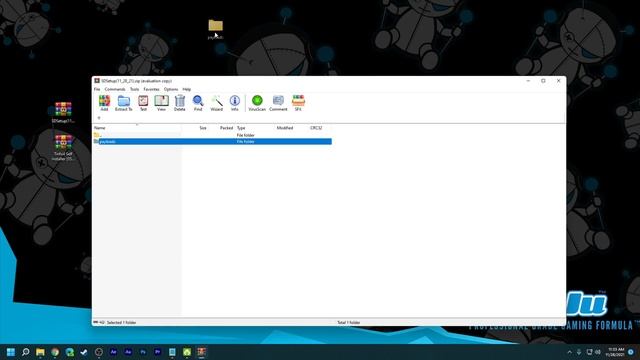Viewport: 640px width, 360px height.
Task: Open the Find magnifier tool
Action: (198, 103)
